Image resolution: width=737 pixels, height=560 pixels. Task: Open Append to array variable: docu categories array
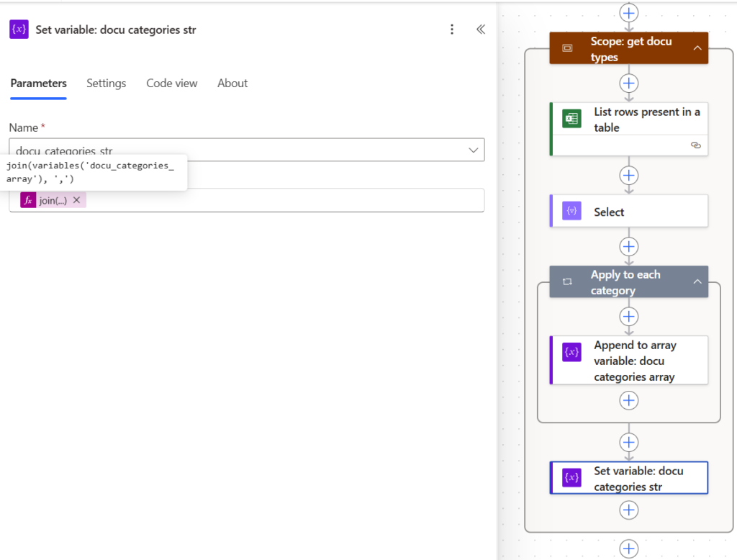coord(629,360)
